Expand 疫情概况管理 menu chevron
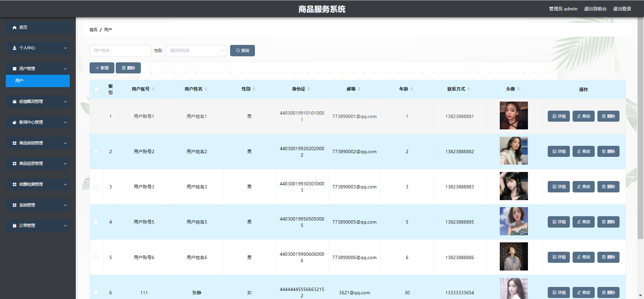Viewport: 644px width, 299px height. 65,102
